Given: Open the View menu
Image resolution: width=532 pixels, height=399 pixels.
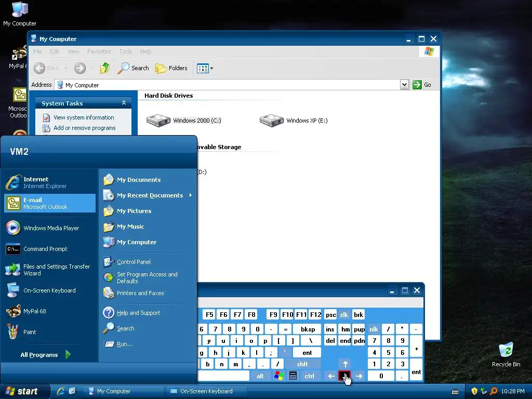Looking at the screenshot, I should click(x=73, y=51).
